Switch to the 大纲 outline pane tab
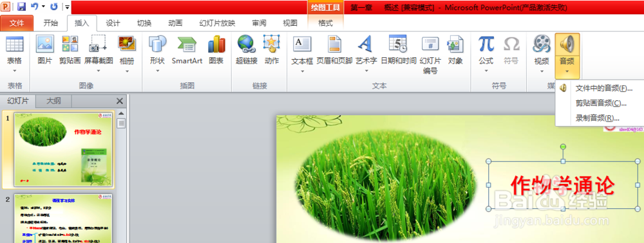644x243 pixels. [54, 101]
